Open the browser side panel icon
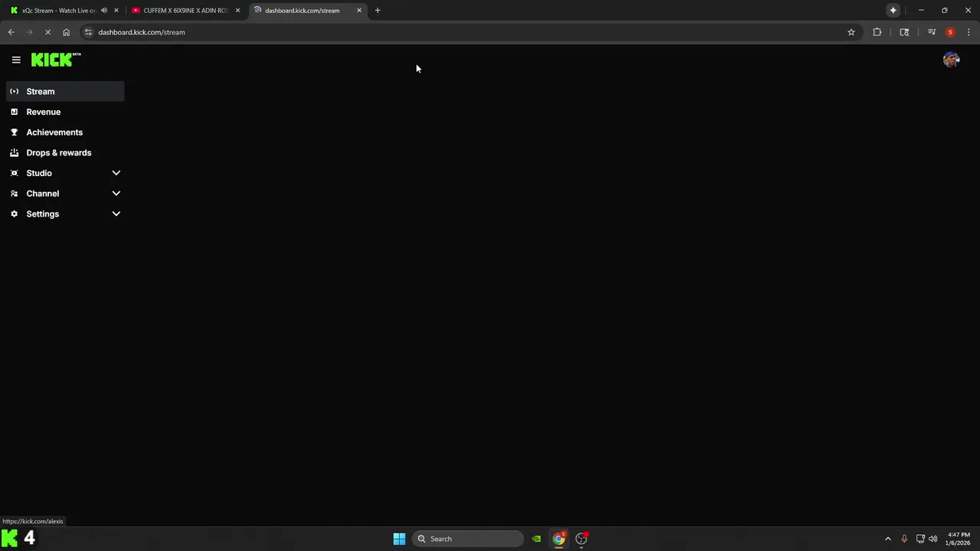980x551 pixels. click(x=904, y=32)
